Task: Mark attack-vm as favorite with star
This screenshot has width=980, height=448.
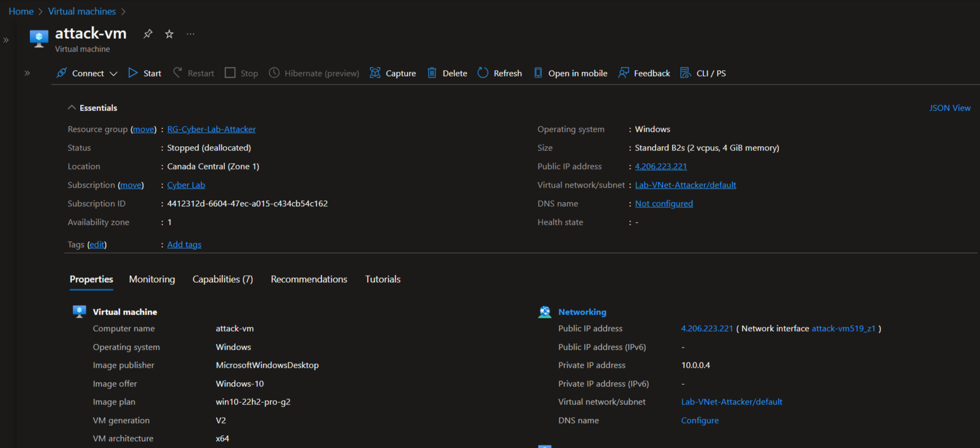Action: click(x=169, y=34)
